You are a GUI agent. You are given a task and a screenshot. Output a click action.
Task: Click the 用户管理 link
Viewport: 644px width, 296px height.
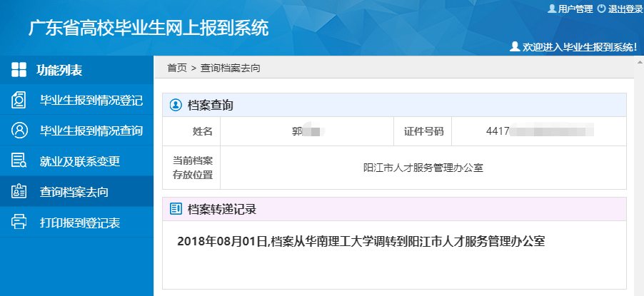pyautogui.click(x=575, y=9)
